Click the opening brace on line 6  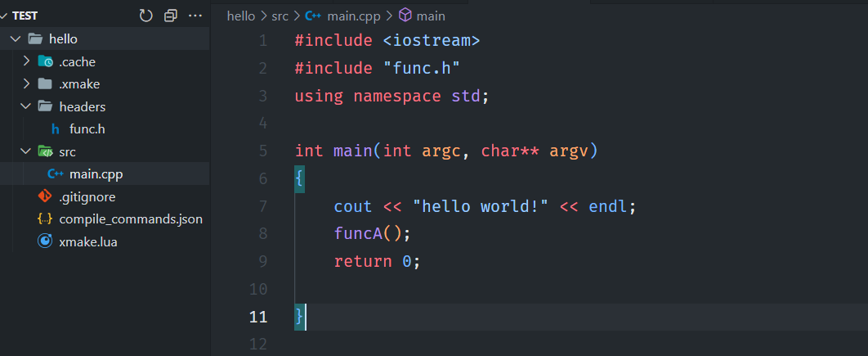[299, 178]
